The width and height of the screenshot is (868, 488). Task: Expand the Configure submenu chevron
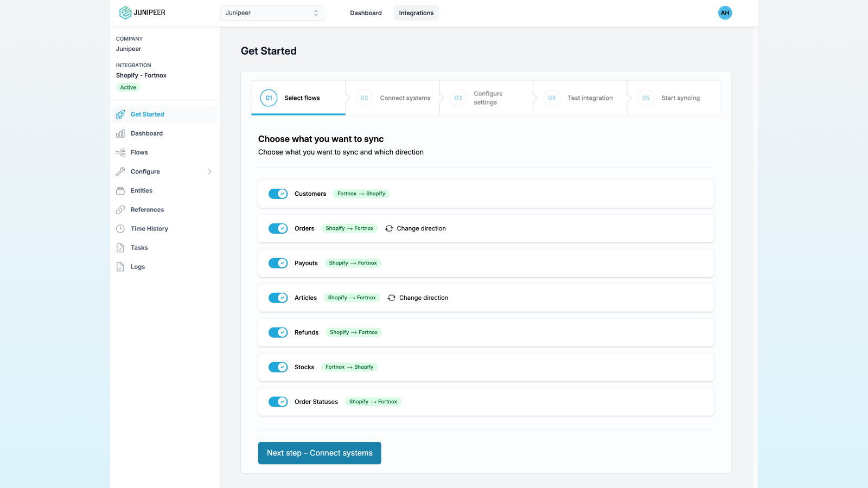pyautogui.click(x=209, y=171)
